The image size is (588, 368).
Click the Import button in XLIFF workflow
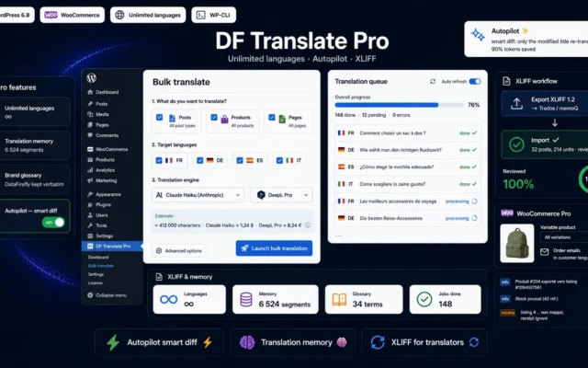coord(545,144)
